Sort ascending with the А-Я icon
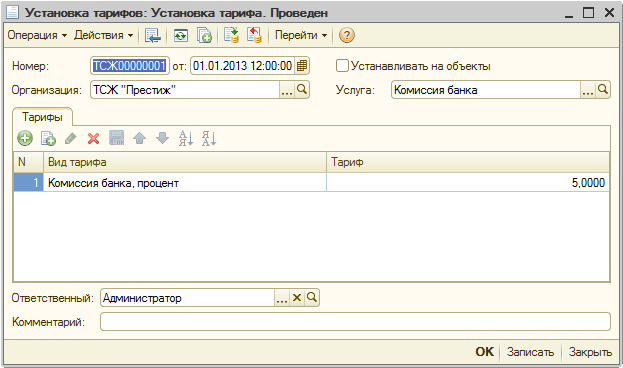Screen dimensions: 623x368 click(186, 138)
